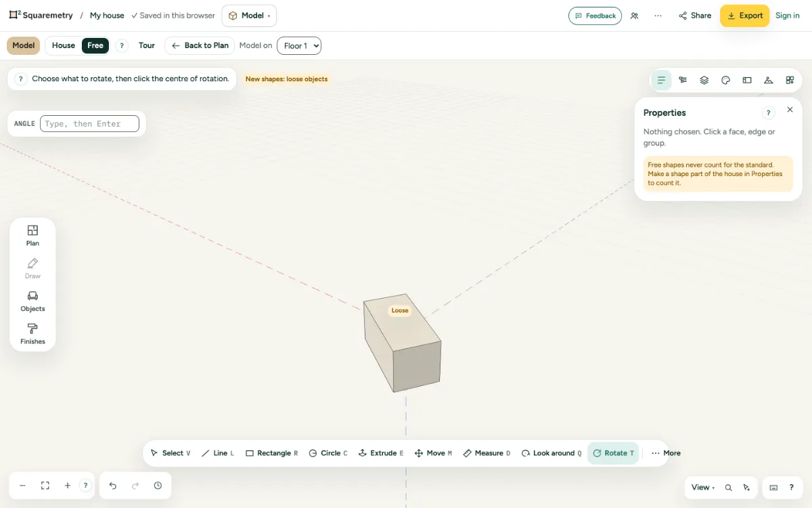812x508 pixels.
Task: Expand the More tools menu
Action: coord(666,453)
